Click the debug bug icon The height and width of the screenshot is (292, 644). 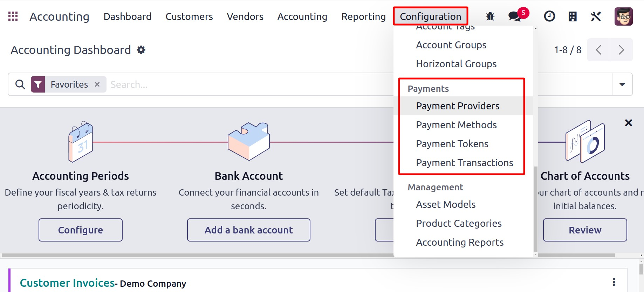[490, 16]
